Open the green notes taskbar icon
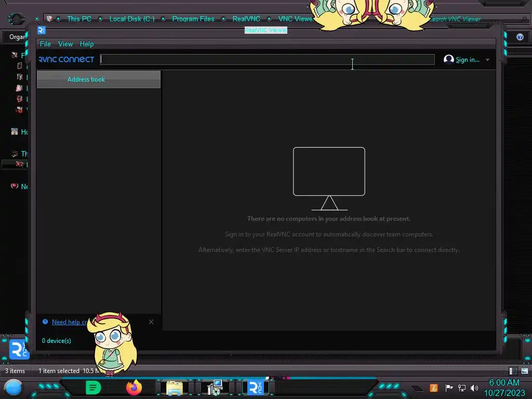Image resolution: width=532 pixels, height=399 pixels. [94, 388]
